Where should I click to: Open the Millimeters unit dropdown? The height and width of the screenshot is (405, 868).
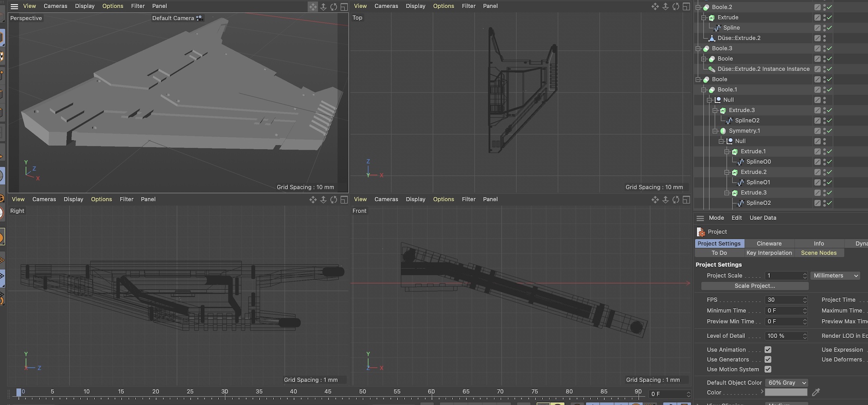tap(835, 276)
